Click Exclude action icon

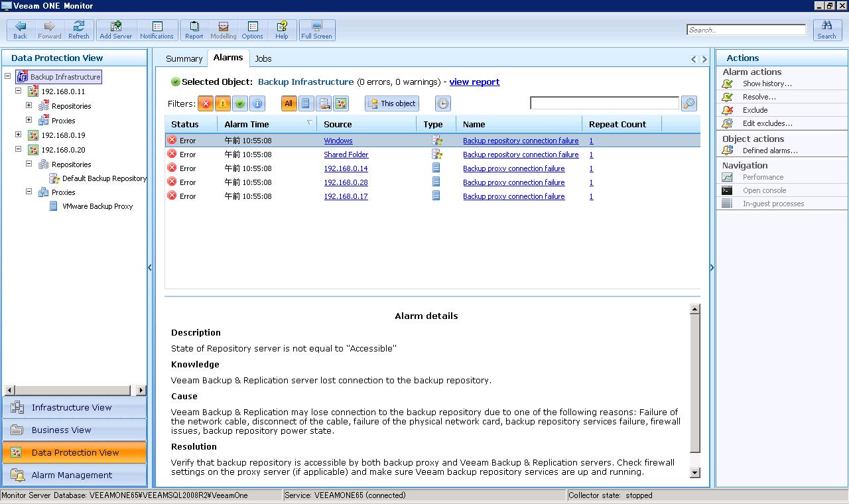(728, 110)
